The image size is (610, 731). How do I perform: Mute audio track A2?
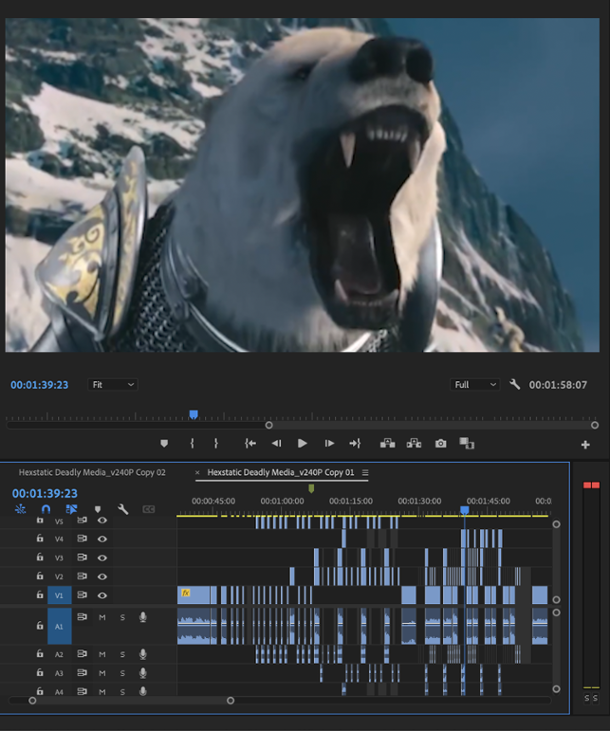102,655
